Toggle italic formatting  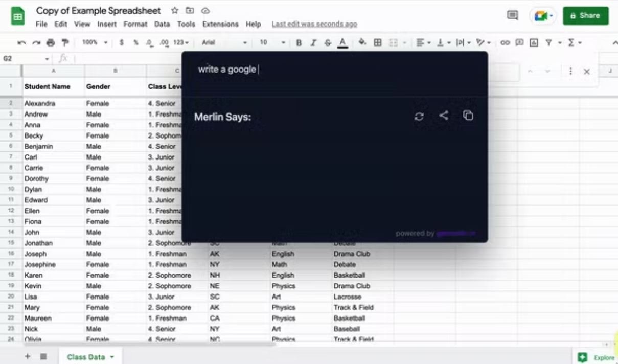[313, 43]
